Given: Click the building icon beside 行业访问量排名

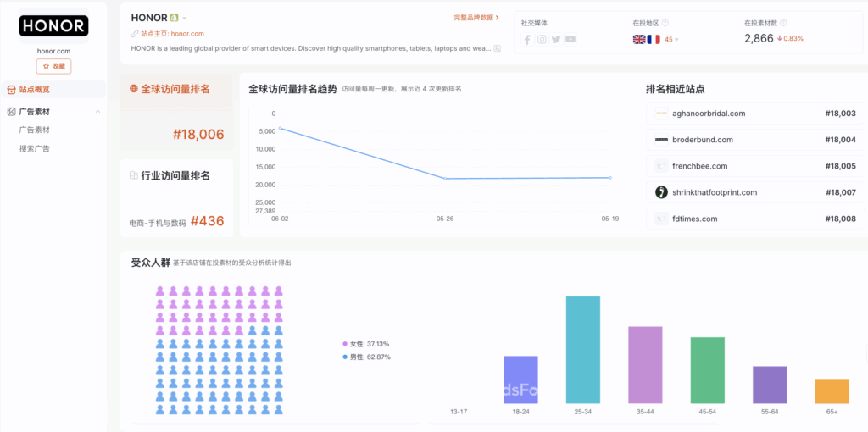Looking at the screenshot, I should coord(133,175).
